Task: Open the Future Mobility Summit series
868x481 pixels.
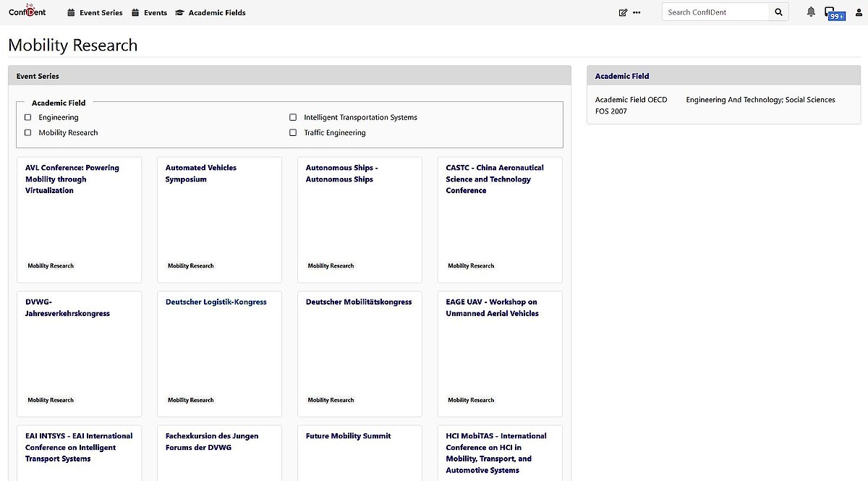Action: tap(349, 436)
